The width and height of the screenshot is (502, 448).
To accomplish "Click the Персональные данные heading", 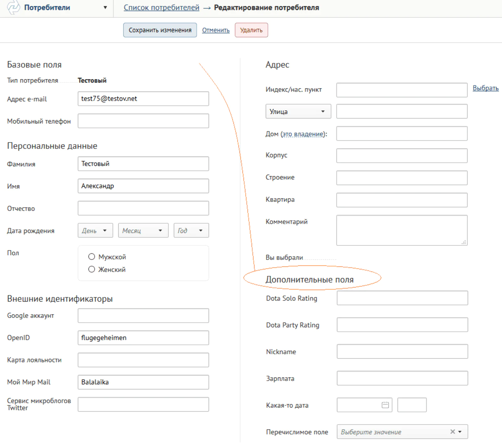I will 52,146.
